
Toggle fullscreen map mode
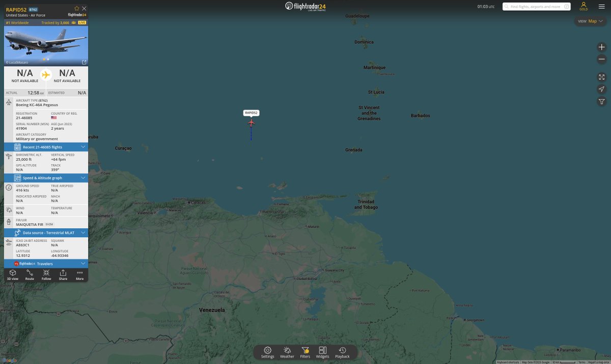[x=601, y=77]
